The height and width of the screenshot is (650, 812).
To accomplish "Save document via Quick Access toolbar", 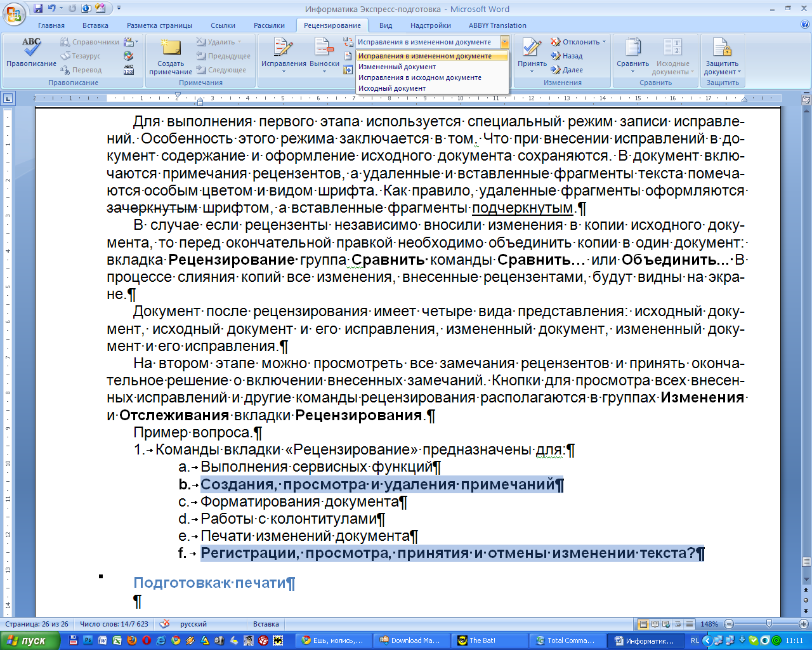I will click(x=39, y=9).
